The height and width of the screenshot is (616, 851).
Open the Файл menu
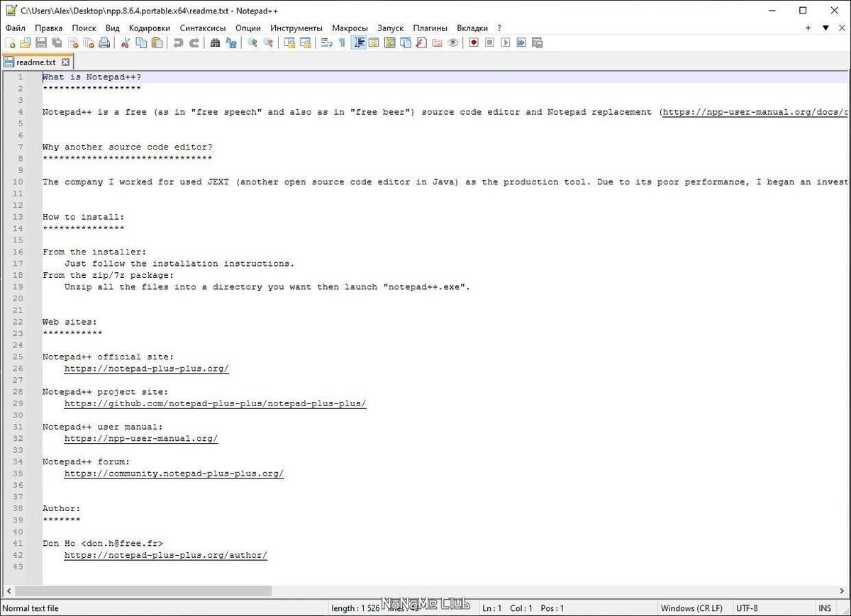[16, 28]
